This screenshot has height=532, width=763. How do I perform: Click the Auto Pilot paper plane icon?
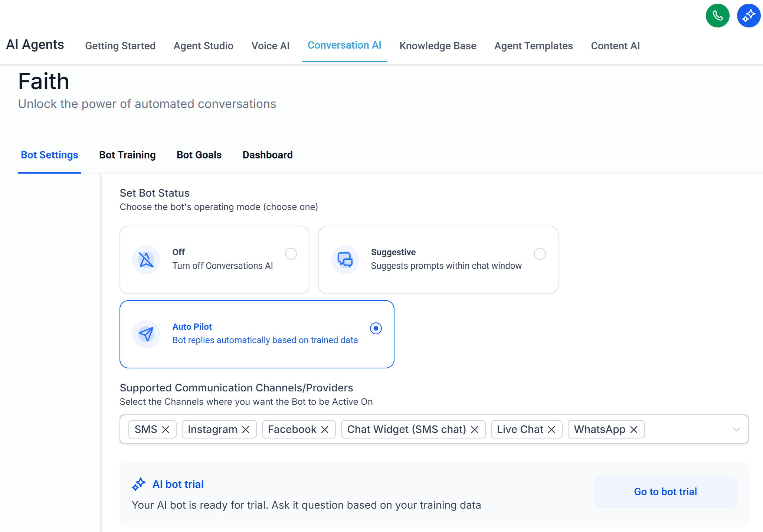coord(146,334)
